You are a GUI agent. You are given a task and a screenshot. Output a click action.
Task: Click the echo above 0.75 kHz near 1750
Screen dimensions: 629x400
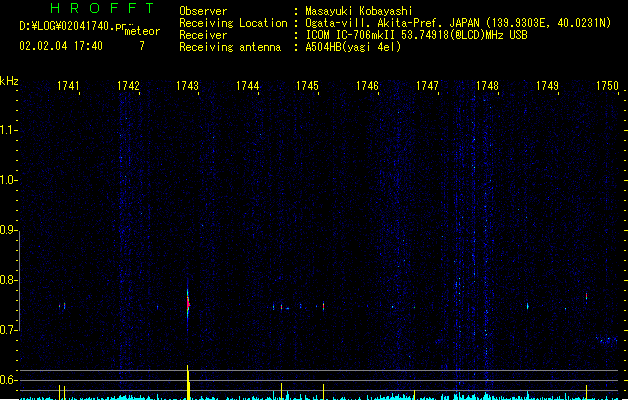pyautogui.click(x=586, y=296)
